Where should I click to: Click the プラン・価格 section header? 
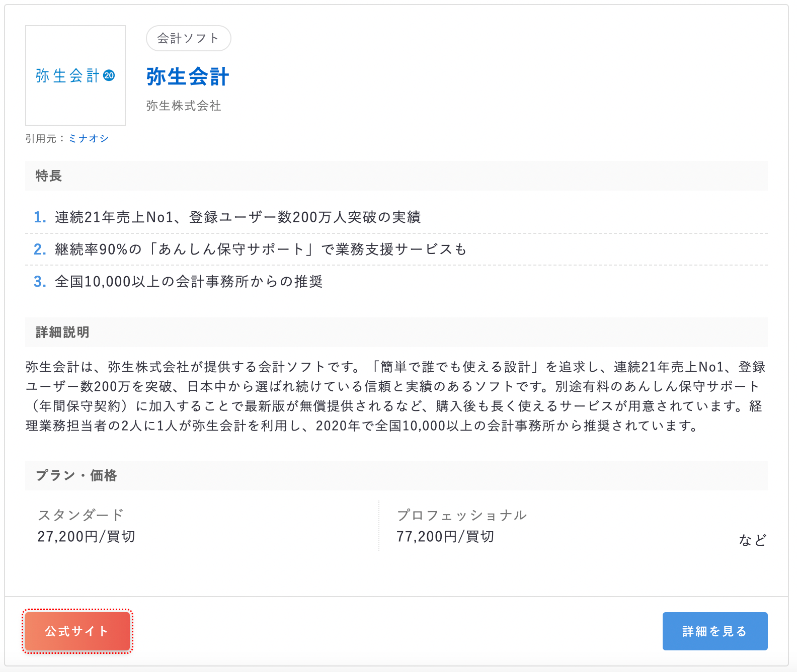coord(76,475)
